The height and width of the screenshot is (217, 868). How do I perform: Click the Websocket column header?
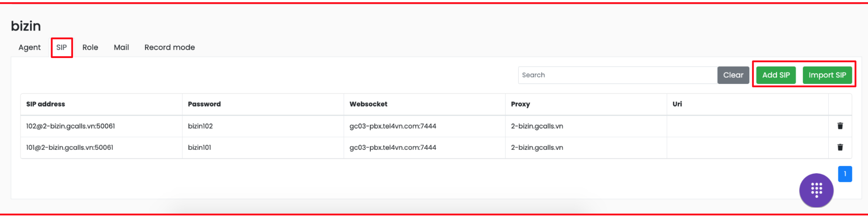[368, 104]
